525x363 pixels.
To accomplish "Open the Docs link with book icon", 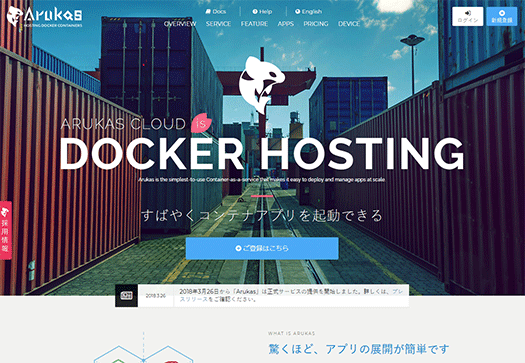I will coord(216,12).
